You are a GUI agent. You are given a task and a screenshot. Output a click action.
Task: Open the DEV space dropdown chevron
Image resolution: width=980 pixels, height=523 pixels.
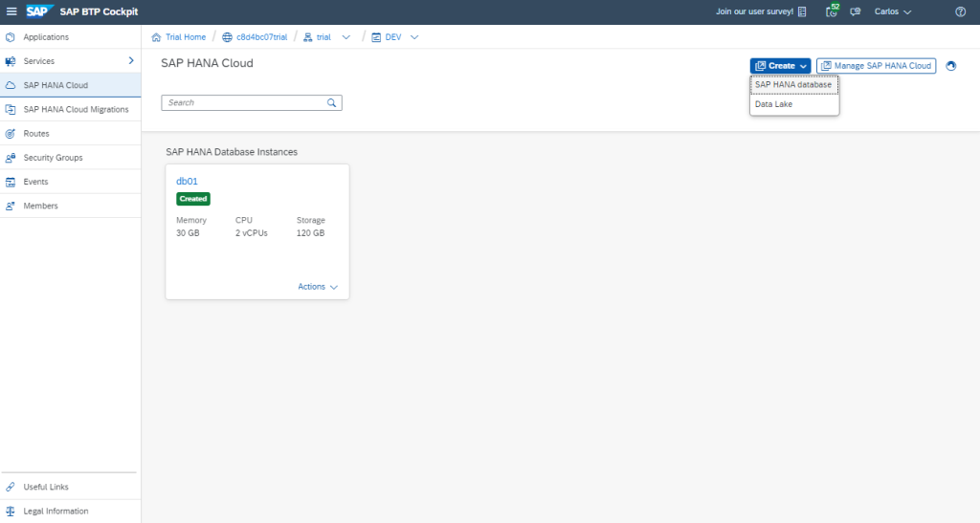click(414, 37)
